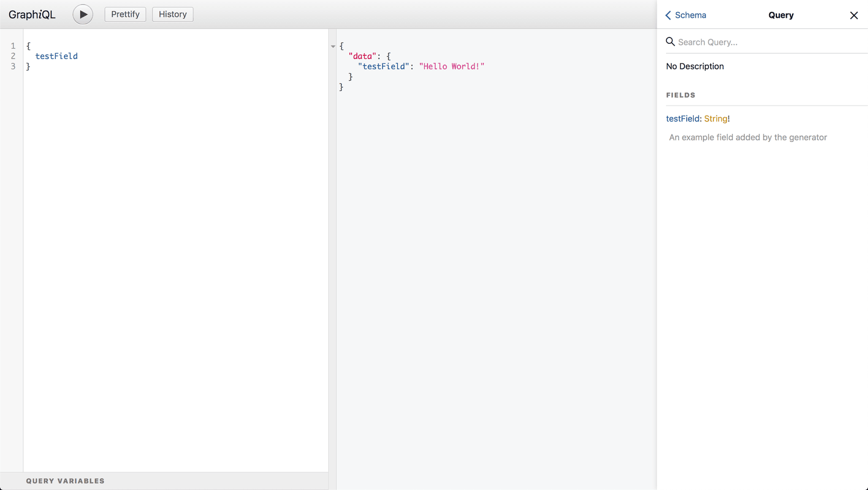Click the Prettify button
This screenshot has height=490, width=868.
click(125, 14)
